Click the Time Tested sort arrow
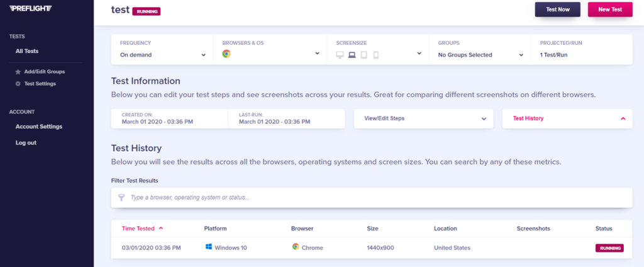 pyautogui.click(x=160, y=228)
